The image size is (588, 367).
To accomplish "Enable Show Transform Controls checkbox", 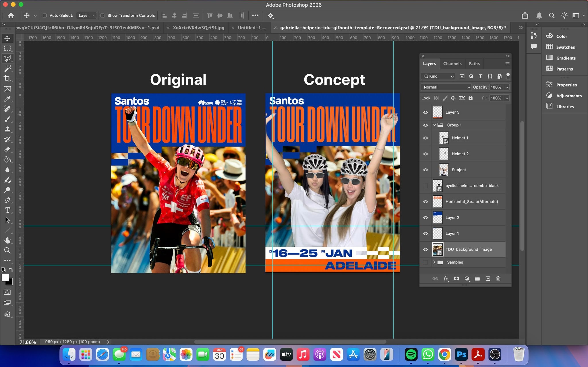I will (102, 15).
